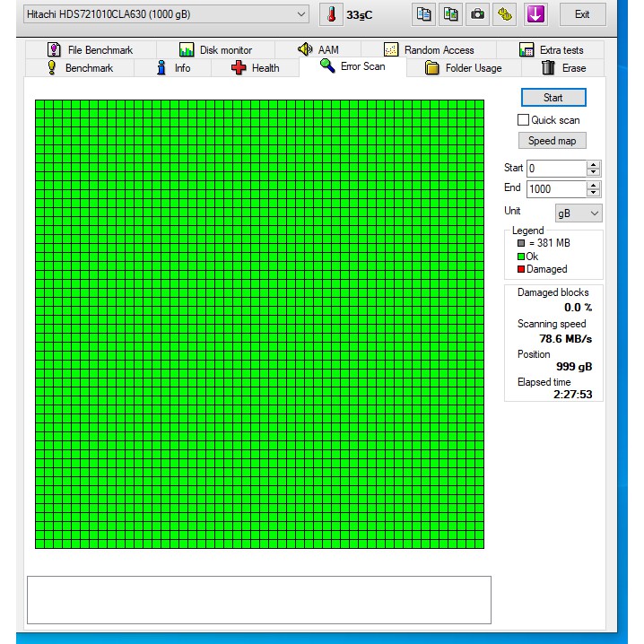Viewport: 644px width, 644px height.
Task: Click the Exit button
Action: point(582,14)
